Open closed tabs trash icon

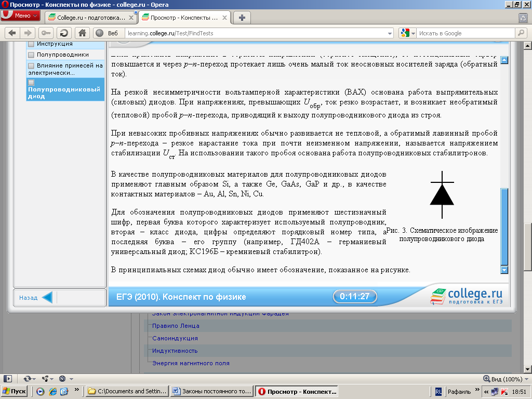(523, 18)
